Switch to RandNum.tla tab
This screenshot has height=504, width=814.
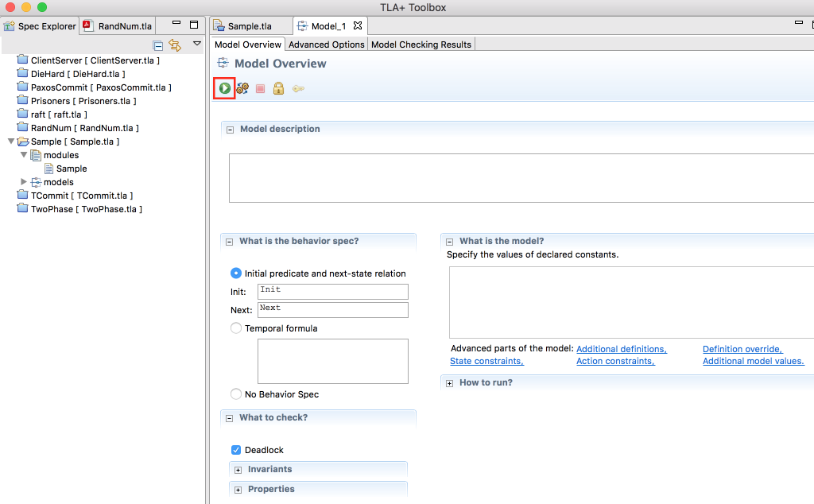coord(118,26)
